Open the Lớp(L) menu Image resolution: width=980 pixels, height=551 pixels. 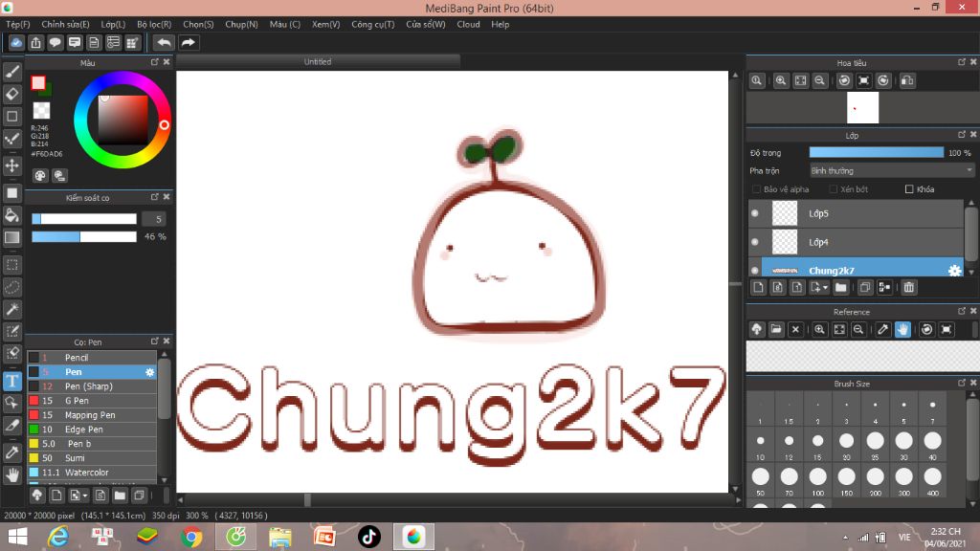coord(113,24)
